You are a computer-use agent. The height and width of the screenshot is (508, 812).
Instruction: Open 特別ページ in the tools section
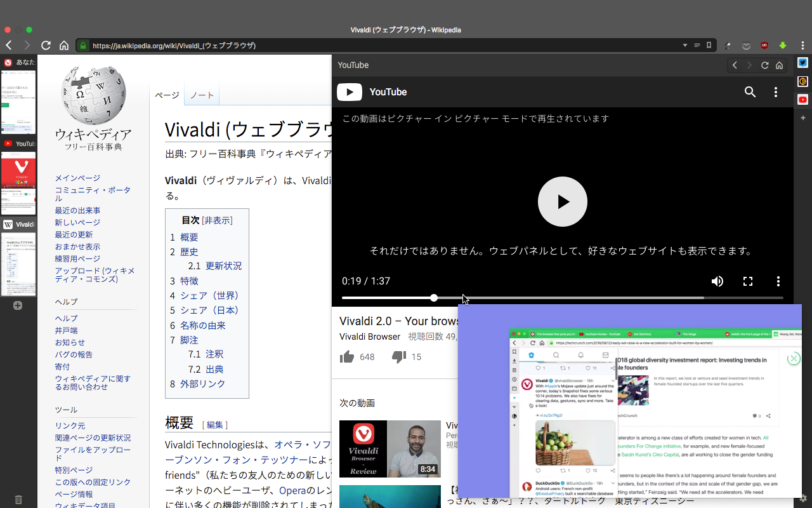(x=74, y=470)
